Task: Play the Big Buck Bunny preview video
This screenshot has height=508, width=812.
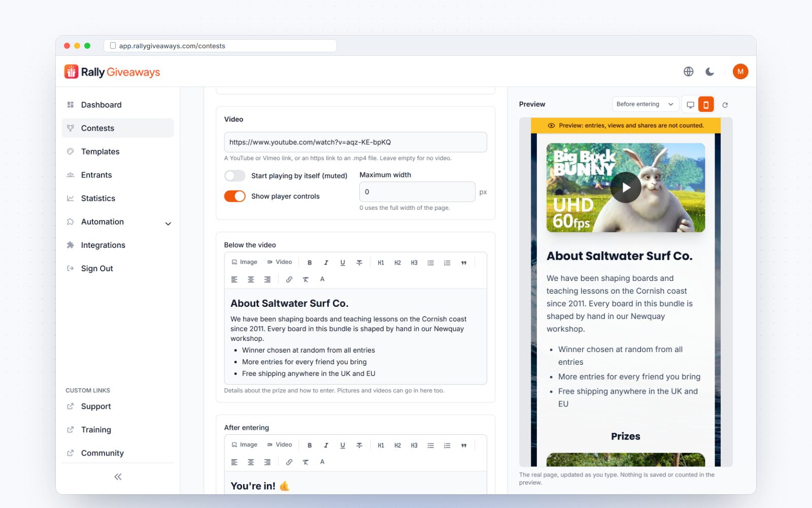Action: (626, 187)
